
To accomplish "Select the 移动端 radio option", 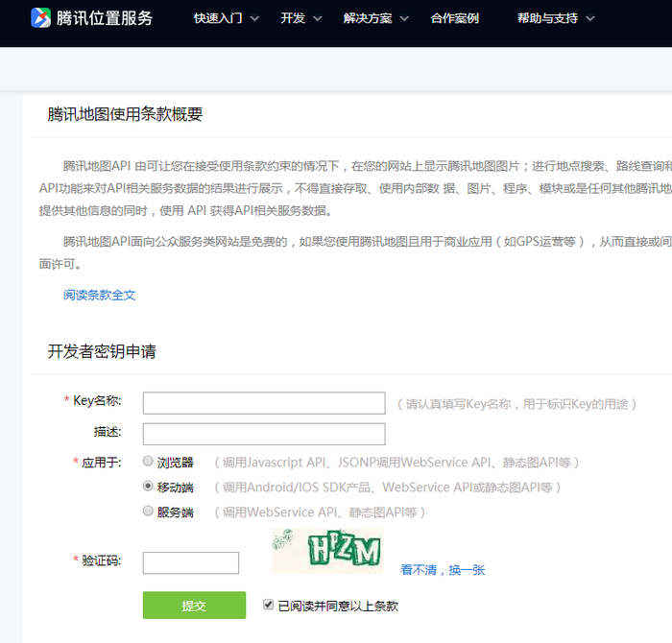I will [x=148, y=487].
